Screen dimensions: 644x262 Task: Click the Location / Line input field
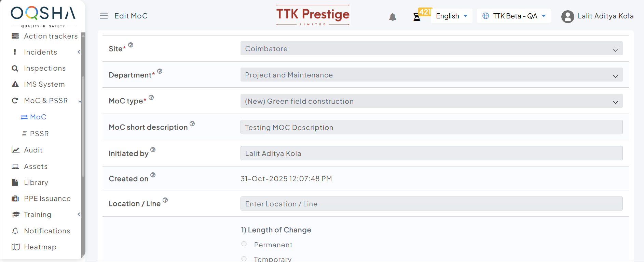[x=431, y=204]
